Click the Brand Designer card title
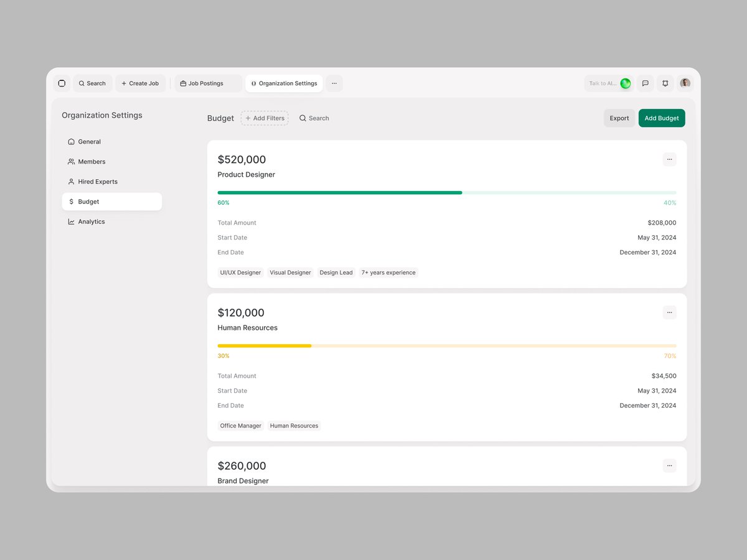The width and height of the screenshot is (747, 560). tap(243, 481)
